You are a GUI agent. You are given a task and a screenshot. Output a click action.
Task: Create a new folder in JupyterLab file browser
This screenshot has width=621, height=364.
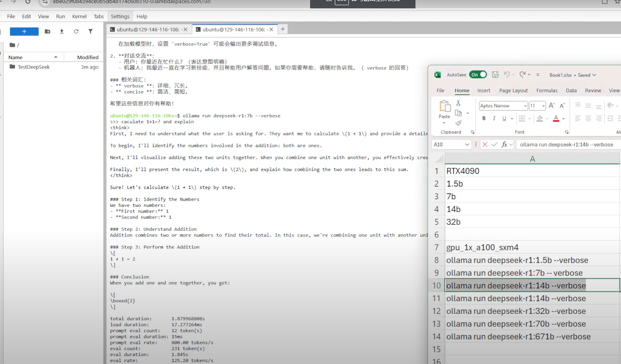(47, 31)
